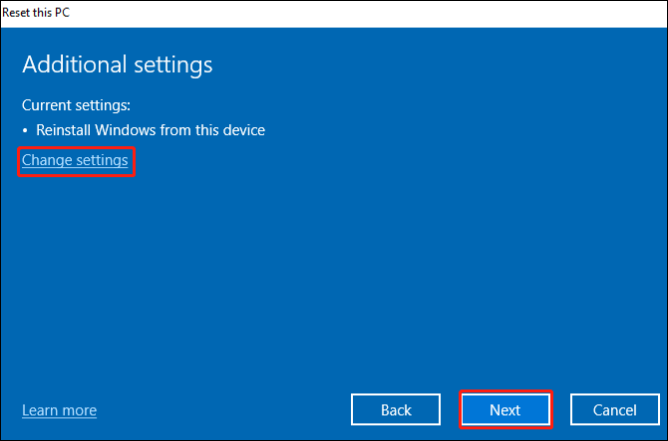This screenshot has height=441, width=668.
Task: Open the Learn more link
Action: (59, 410)
